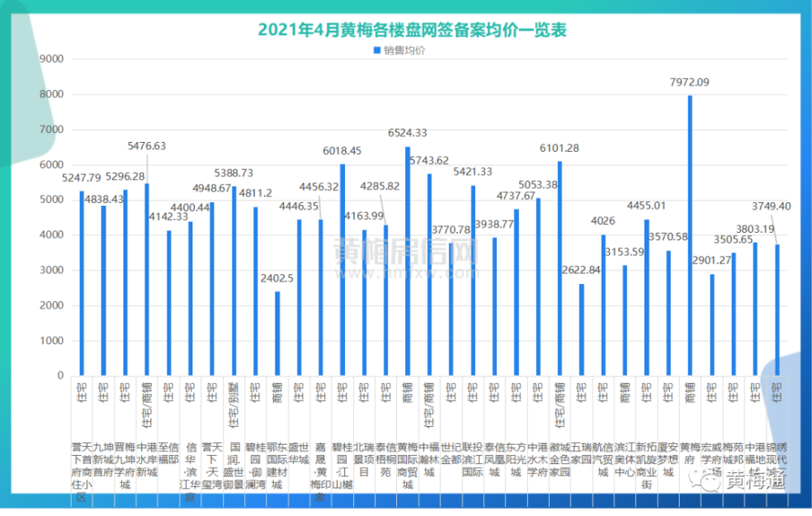
Task: Click the data label 5421.33
Action: point(473,172)
